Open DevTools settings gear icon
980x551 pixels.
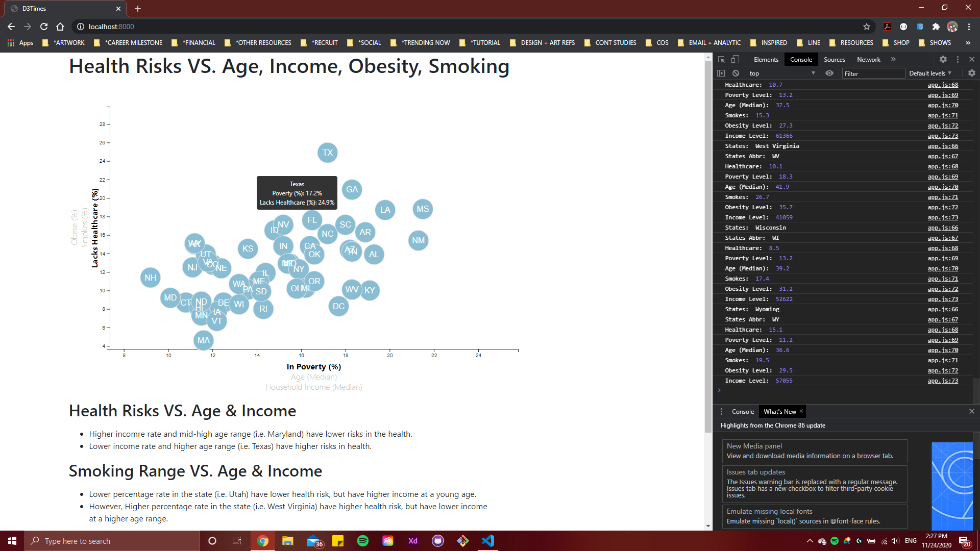943,60
